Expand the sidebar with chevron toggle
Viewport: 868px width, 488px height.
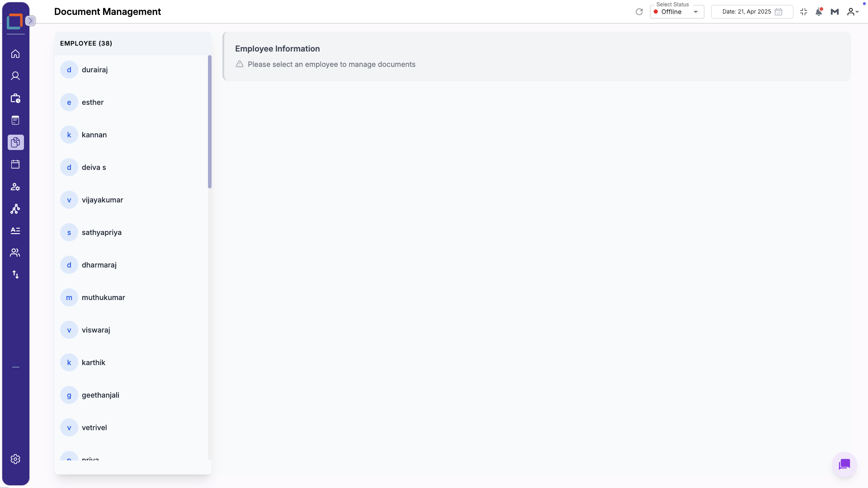(30, 21)
